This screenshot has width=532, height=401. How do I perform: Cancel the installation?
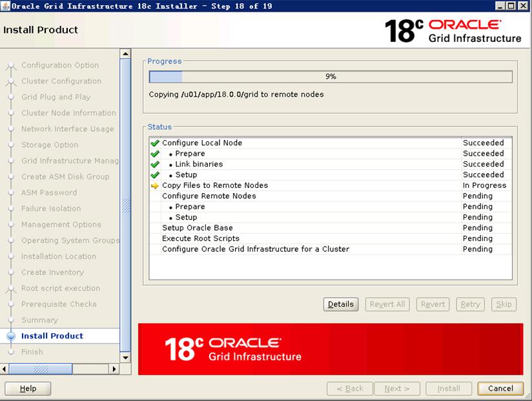pos(500,389)
